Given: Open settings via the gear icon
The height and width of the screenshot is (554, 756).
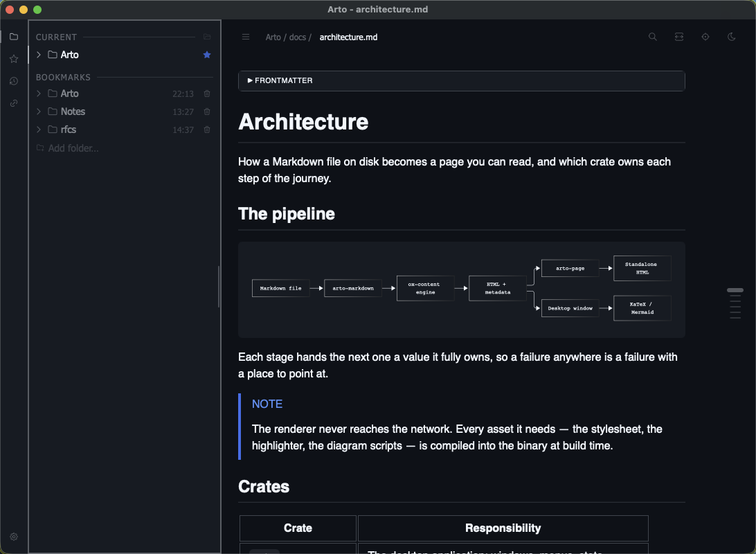Looking at the screenshot, I should [14, 537].
